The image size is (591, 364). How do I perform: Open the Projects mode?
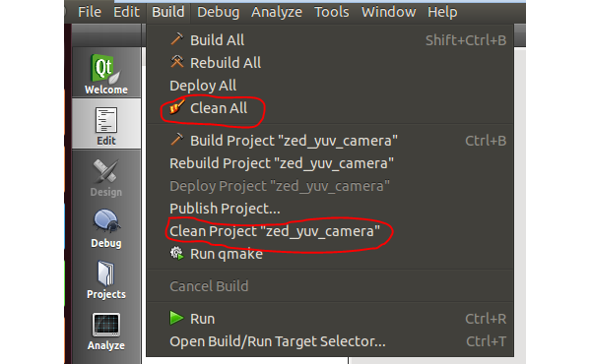click(x=106, y=279)
